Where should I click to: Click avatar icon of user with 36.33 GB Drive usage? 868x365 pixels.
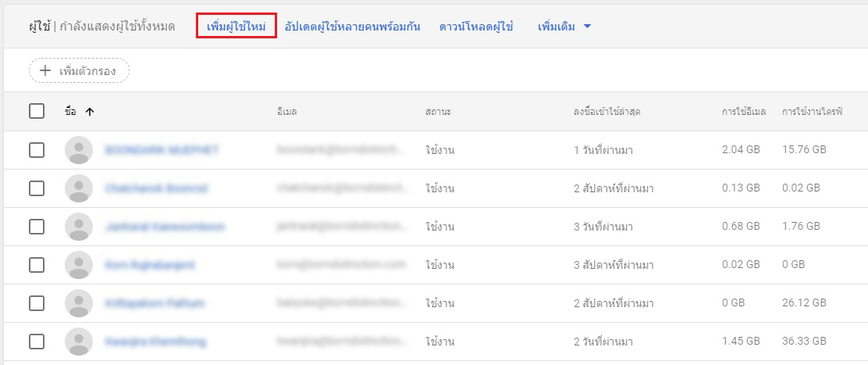pos(79,342)
